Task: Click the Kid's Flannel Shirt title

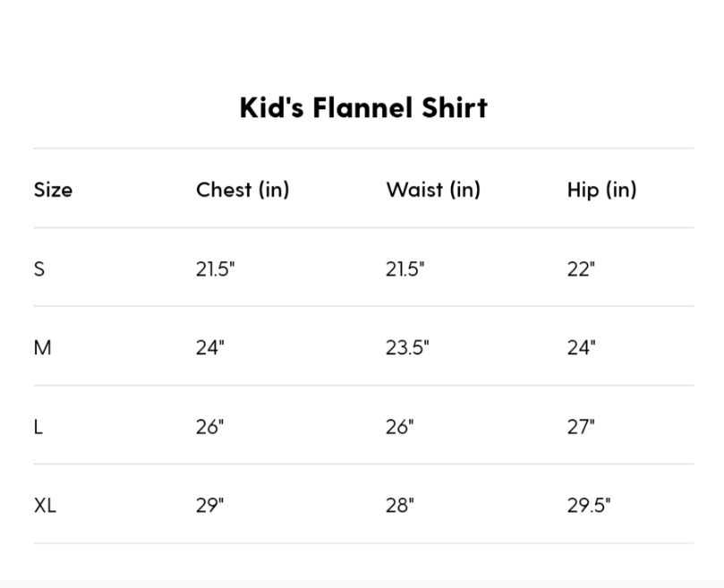Action: (362, 108)
